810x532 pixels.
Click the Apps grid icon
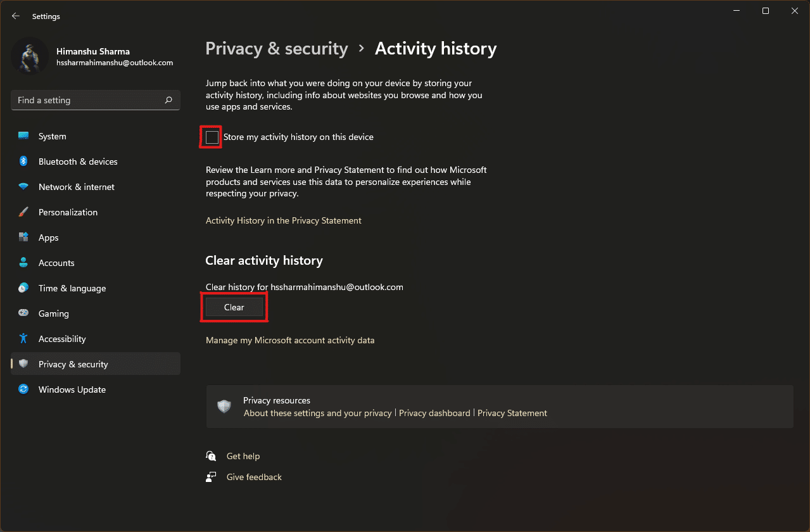(23, 237)
